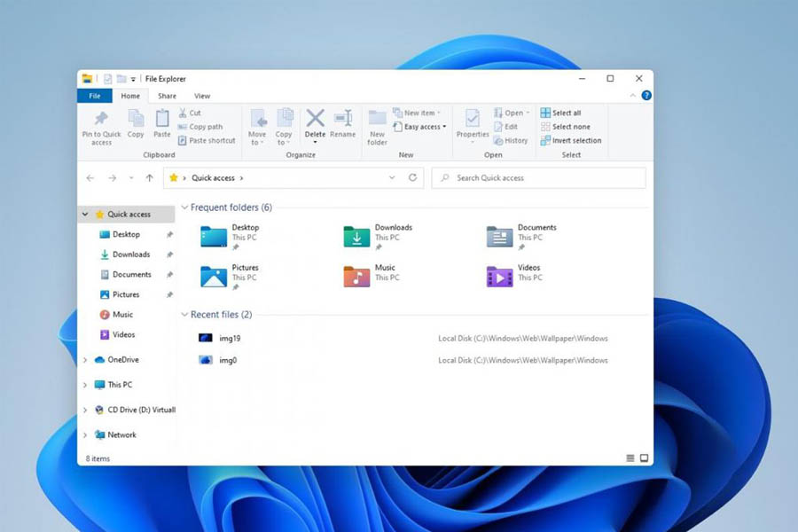Select the Music frequent folder icon
Viewport: 798px width, 532px height.
coord(356,277)
